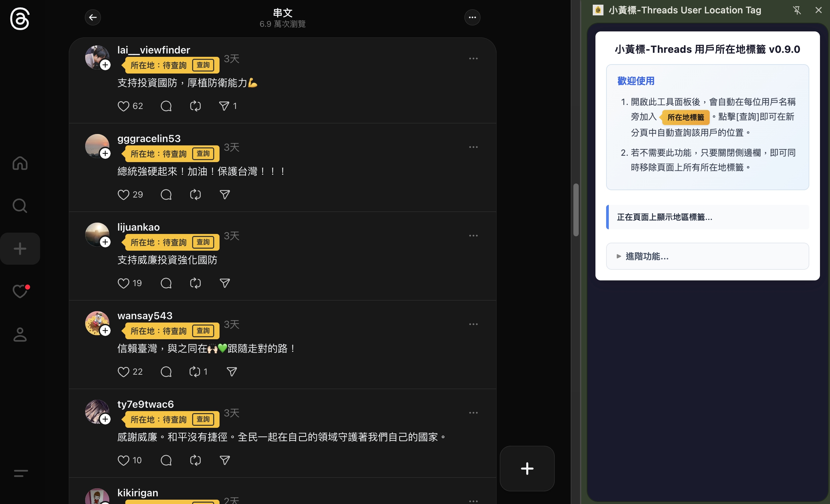Open the search magnifier in sidebar
830x504 pixels.
20,206
